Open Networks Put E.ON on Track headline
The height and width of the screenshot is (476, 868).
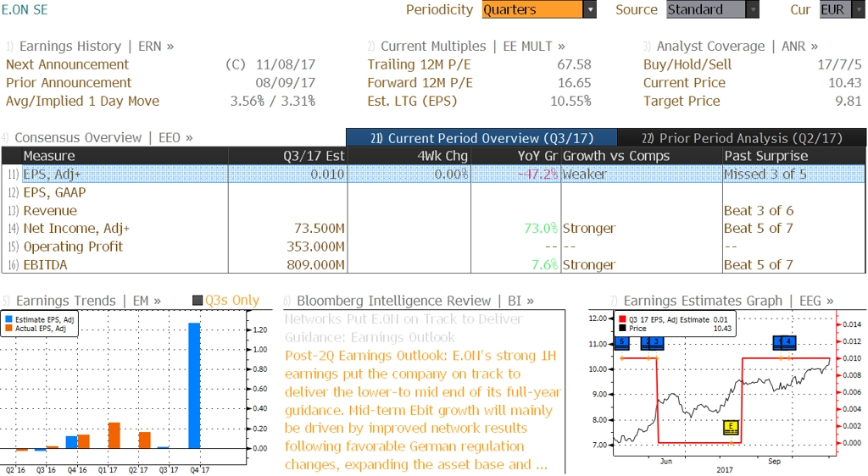[403, 328]
